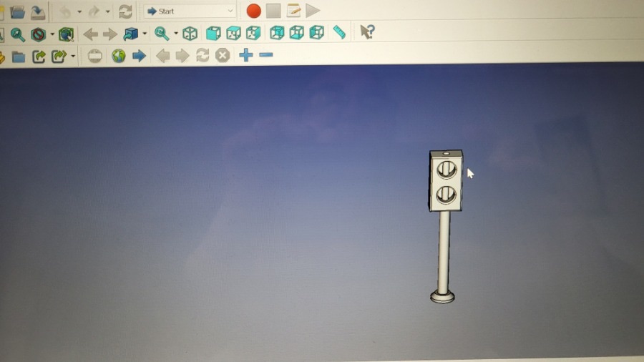Zoom in with the blue plus
This screenshot has width=644, height=362.
[245, 54]
